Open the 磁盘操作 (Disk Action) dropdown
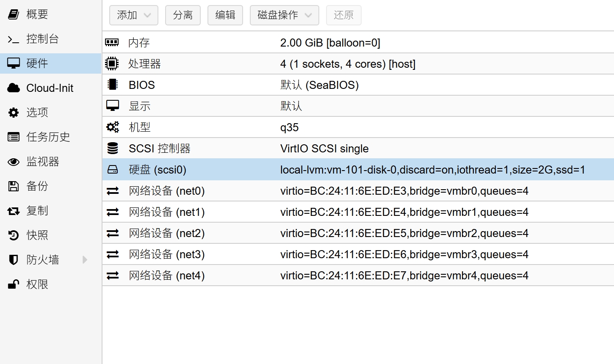 (284, 15)
